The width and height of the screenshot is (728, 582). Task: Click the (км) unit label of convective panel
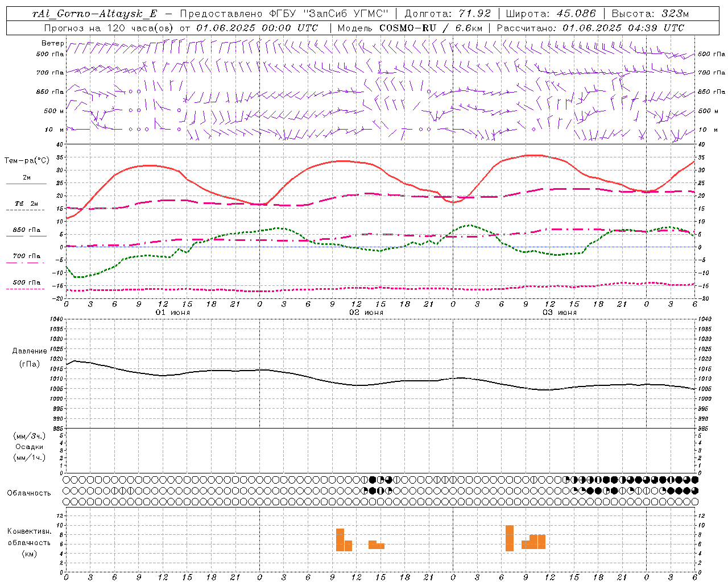tap(29, 554)
